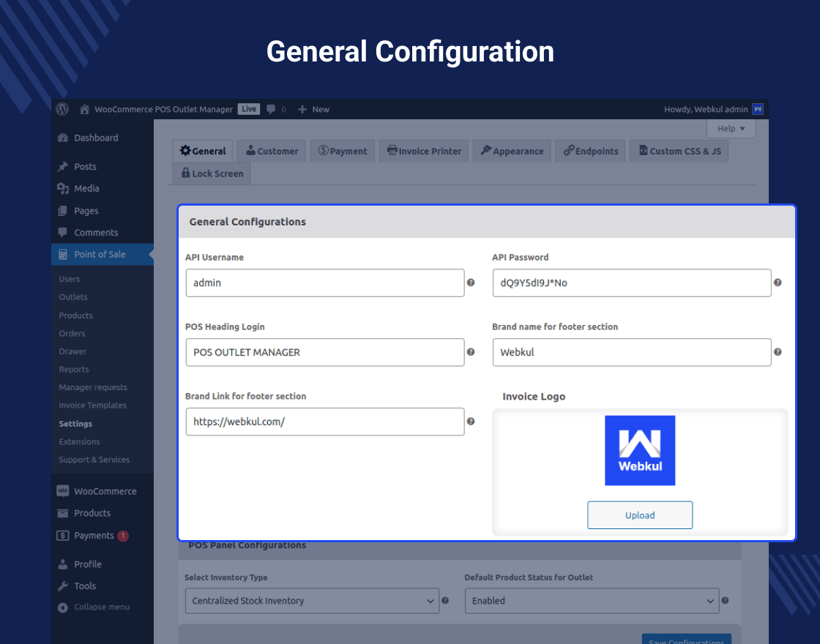820x644 pixels.
Task: Click the WordPress logo in admin bar
Action: (61, 109)
